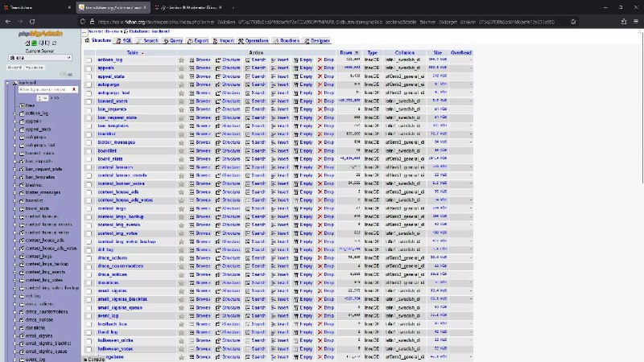The width and height of the screenshot is (644, 362).
Task: Switch to the SQL tab
Action: [126, 40]
